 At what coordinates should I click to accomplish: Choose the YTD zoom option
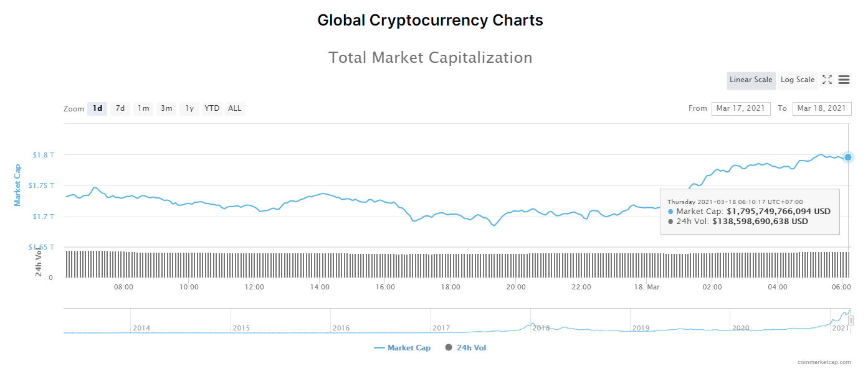pyautogui.click(x=212, y=108)
